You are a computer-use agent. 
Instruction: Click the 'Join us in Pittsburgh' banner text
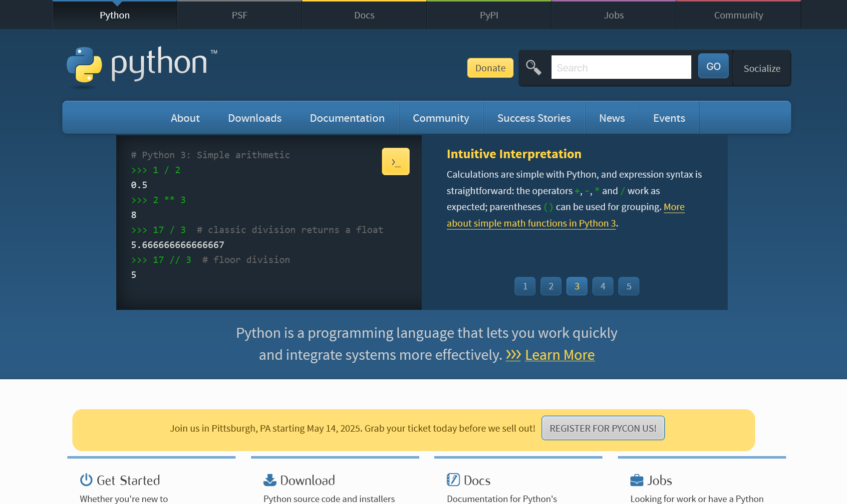pos(352,428)
